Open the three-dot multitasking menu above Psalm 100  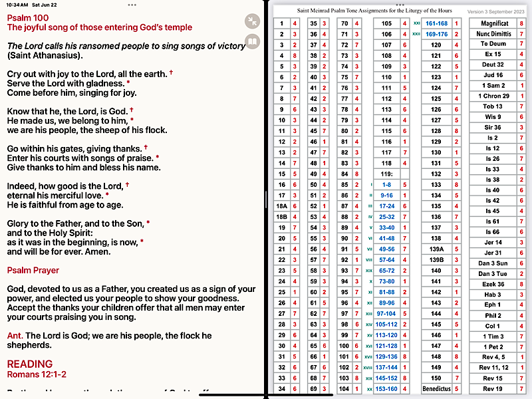click(x=132, y=5)
